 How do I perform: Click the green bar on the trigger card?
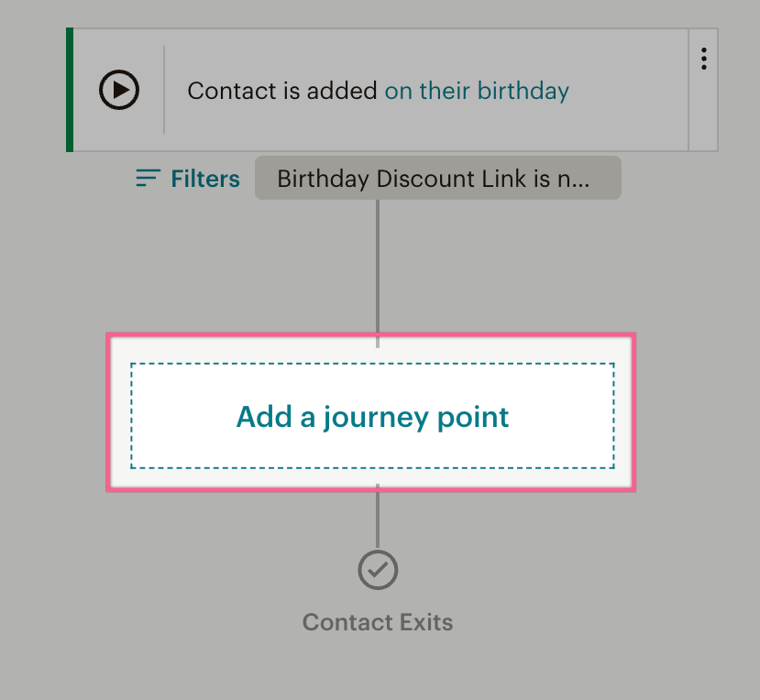[x=70, y=90]
